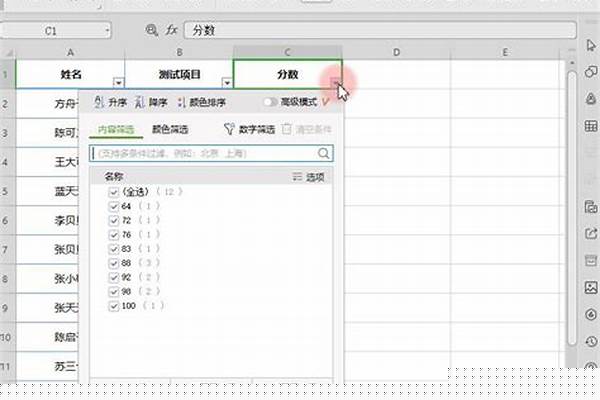The image size is (600, 400).
Task: Open the picture icon in right sidebar
Action: click(x=591, y=287)
